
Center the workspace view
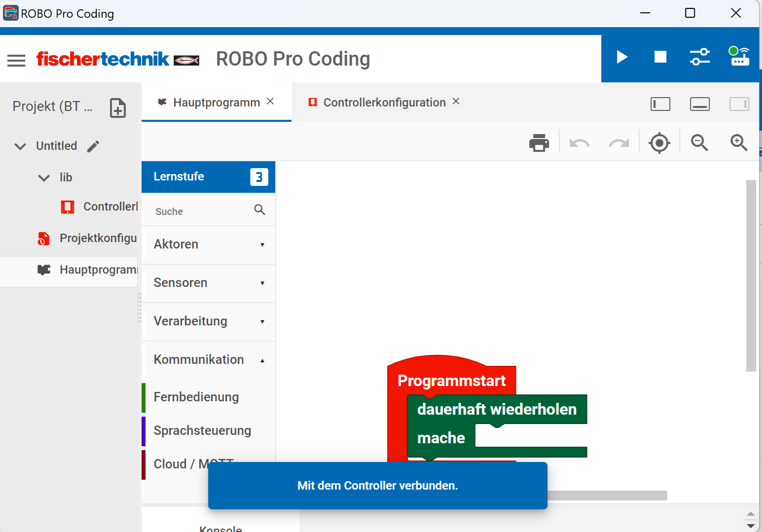pyautogui.click(x=659, y=143)
